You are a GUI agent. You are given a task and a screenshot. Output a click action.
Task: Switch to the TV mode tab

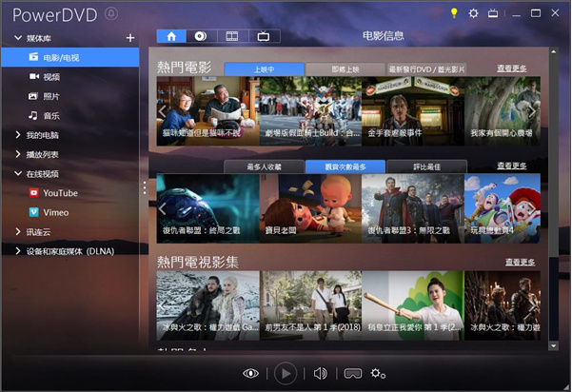pos(264,36)
